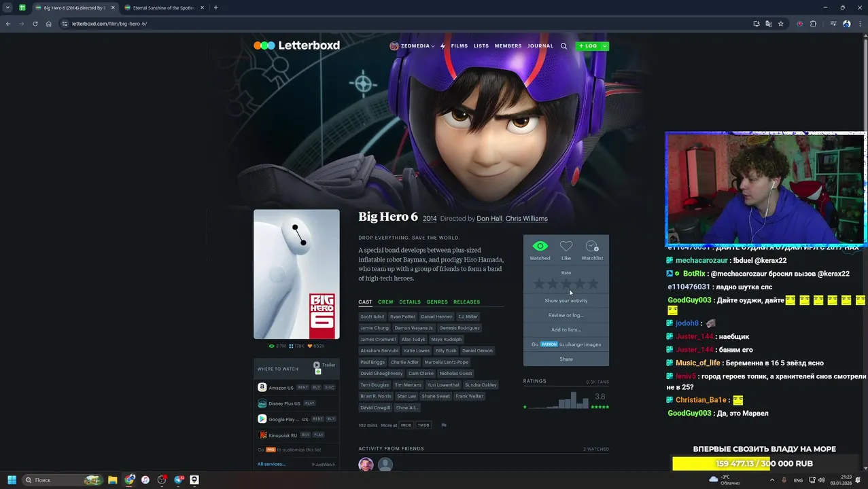Open cast member Stan Lee
The width and height of the screenshot is (868, 489).
coord(406,396)
